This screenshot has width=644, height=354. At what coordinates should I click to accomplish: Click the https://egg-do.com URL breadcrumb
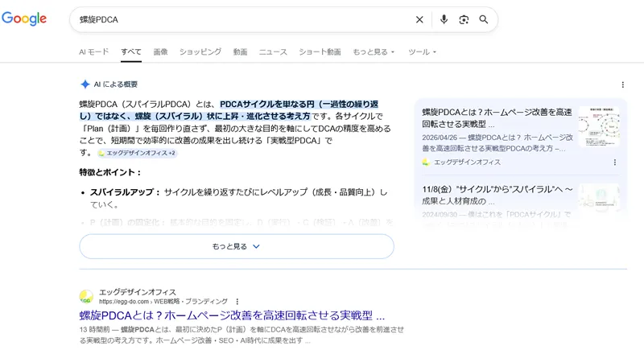click(x=163, y=302)
